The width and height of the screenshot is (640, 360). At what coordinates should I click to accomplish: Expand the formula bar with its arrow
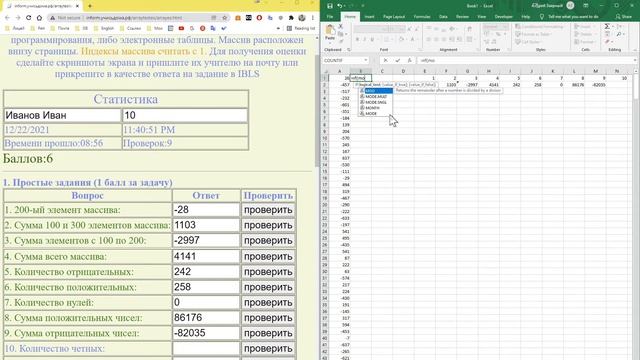pos(636,60)
